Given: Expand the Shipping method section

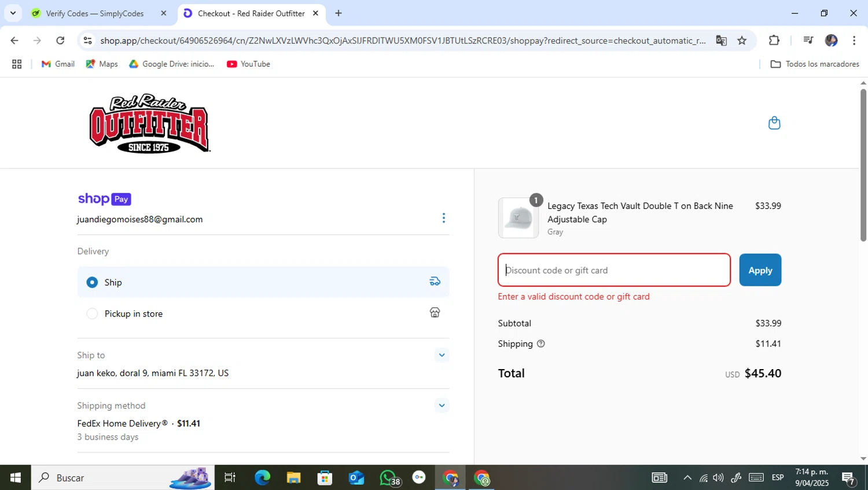Looking at the screenshot, I should pos(442,406).
